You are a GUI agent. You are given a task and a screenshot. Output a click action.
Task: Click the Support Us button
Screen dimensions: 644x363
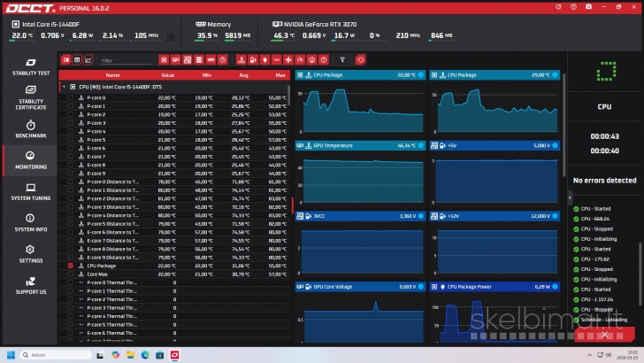coord(30,285)
